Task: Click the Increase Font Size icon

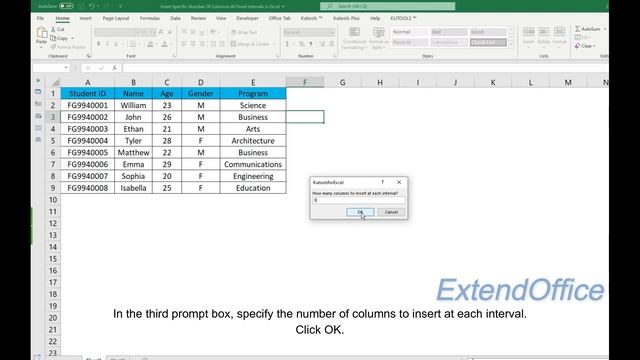Action: (161, 32)
